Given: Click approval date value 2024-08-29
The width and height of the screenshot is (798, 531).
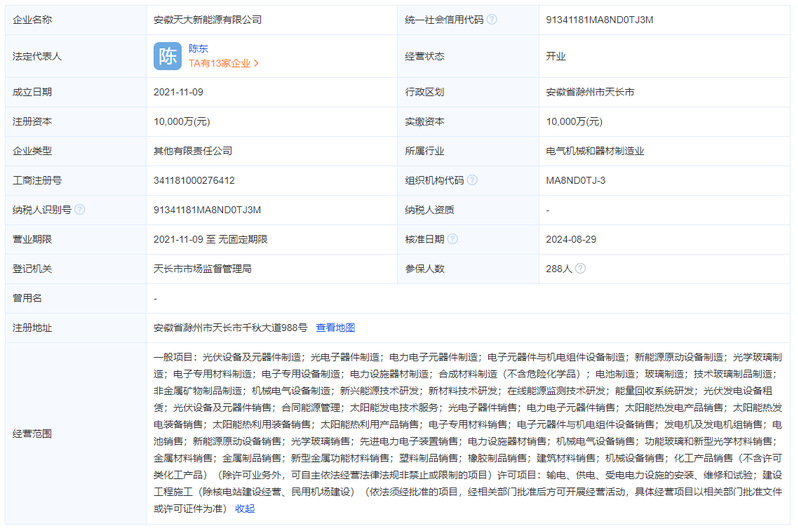Looking at the screenshot, I should [571, 239].
